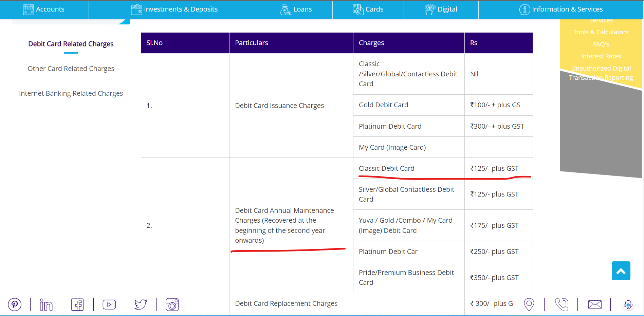Open the YouTube social icon

pyautogui.click(x=109, y=304)
